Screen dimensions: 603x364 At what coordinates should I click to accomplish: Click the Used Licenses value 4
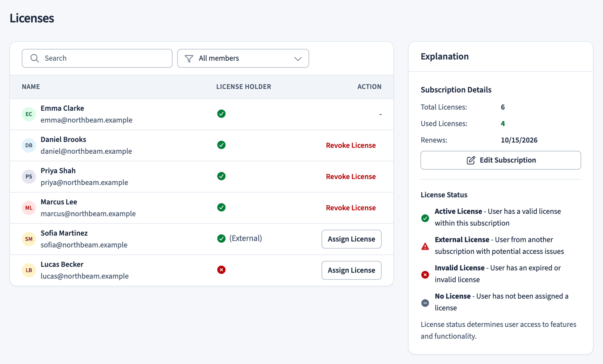(x=503, y=124)
